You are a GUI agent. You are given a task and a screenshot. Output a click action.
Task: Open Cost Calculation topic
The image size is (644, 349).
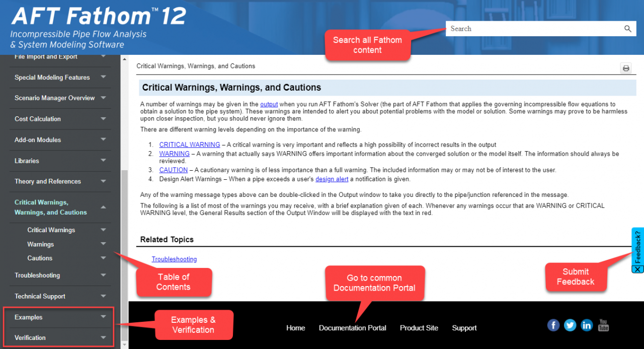(38, 119)
